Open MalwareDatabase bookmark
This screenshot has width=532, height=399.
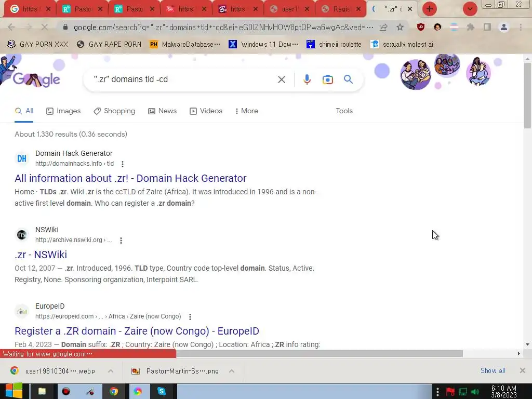pyautogui.click(x=185, y=45)
